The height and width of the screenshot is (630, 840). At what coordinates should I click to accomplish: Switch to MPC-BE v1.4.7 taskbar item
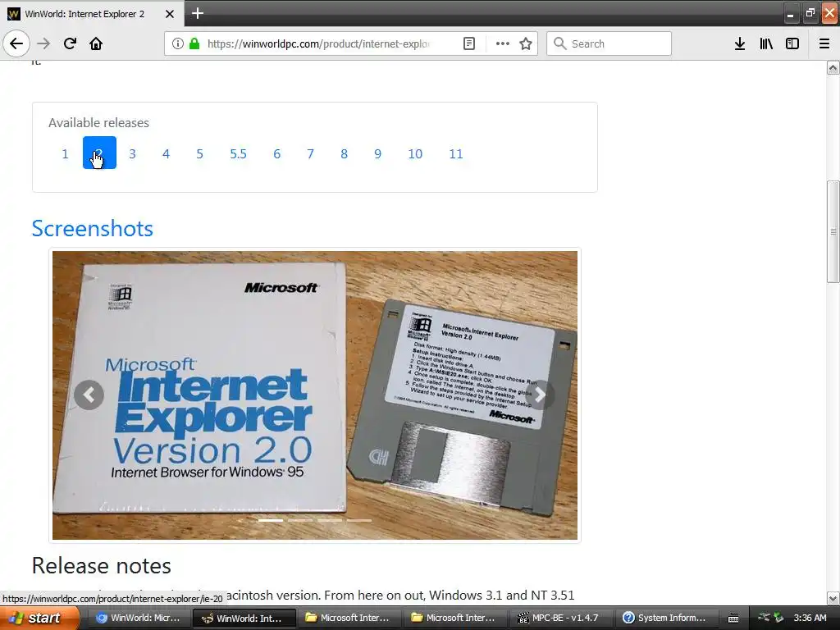click(559, 618)
